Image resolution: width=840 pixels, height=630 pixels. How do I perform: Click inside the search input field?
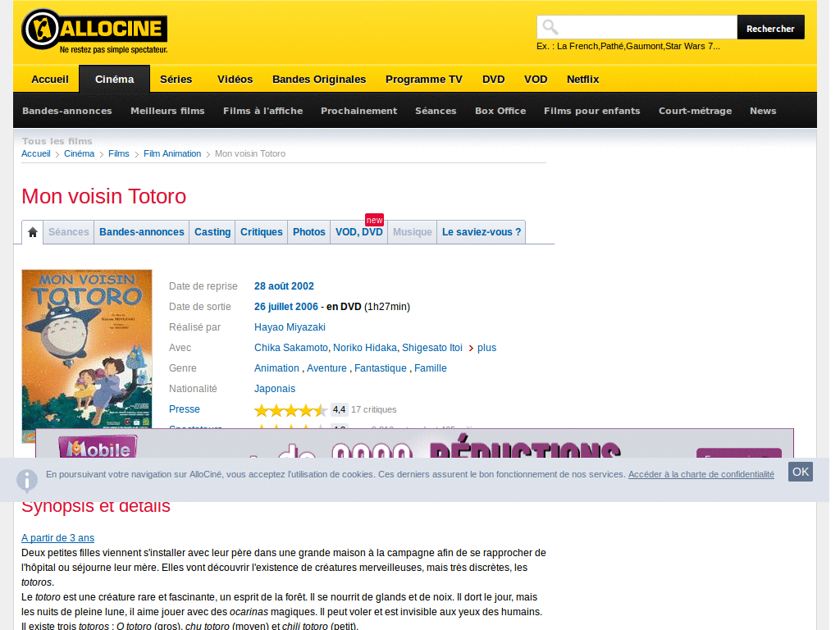tap(648, 27)
